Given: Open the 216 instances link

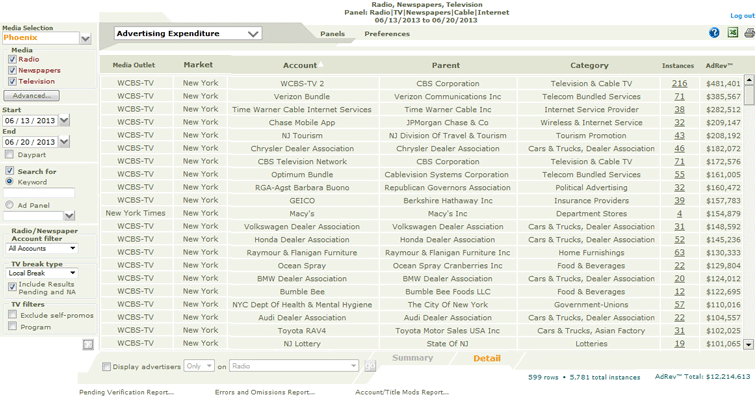Looking at the screenshot, I should (679, 83).
